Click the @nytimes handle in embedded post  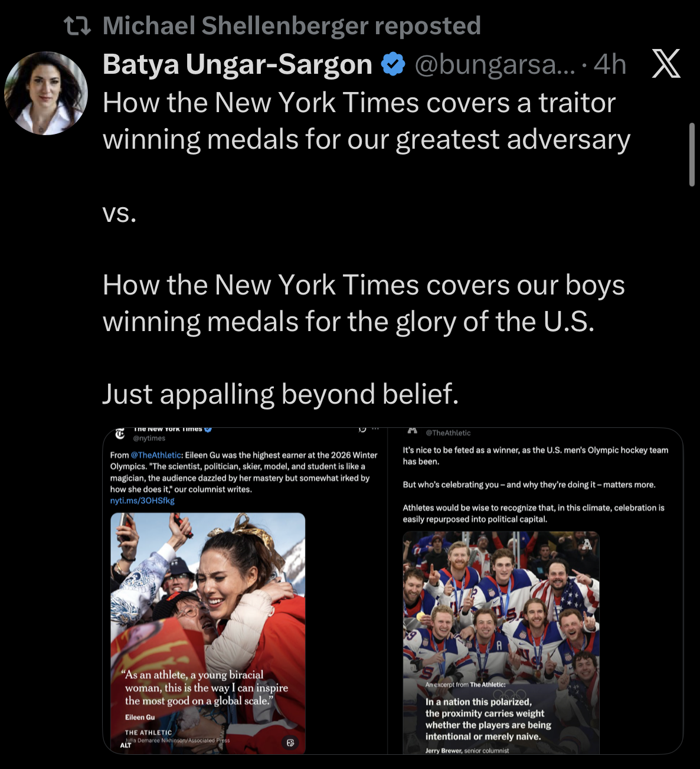[149, 439]
